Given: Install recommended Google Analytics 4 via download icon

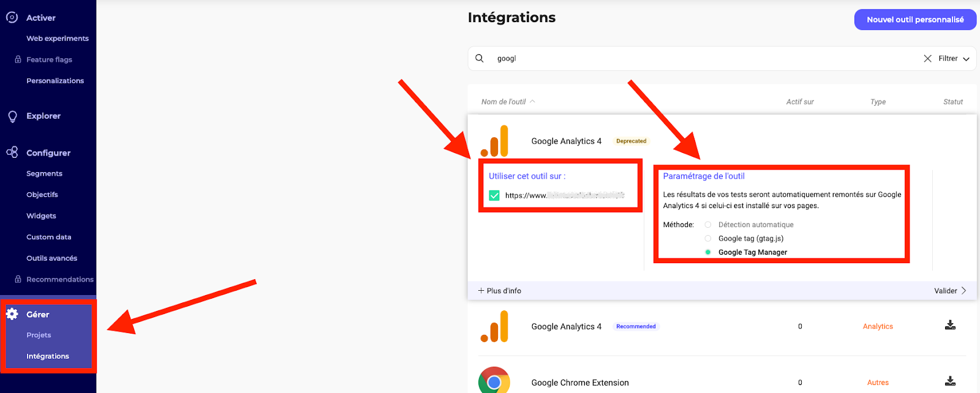Looking at the screenshot, I should (x=950, y=325).
